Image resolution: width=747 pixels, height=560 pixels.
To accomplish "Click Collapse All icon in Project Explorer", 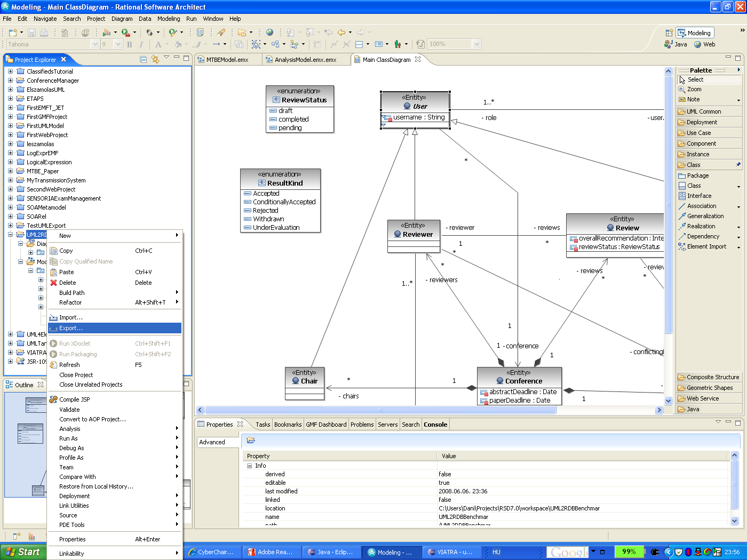I will pos(144,59).
